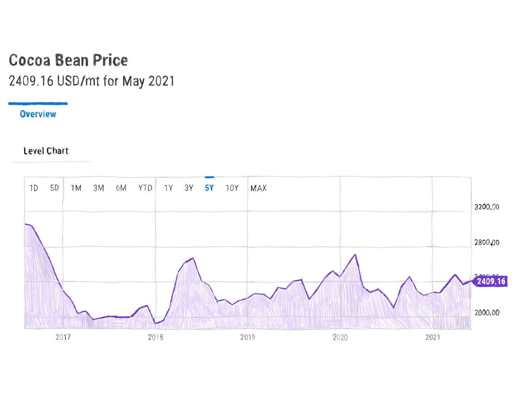The height and width of the screenshot is (399, 532).
Task: Click the 2019 x-axis label
Action: pyautogui.click(x=248, y=337)
